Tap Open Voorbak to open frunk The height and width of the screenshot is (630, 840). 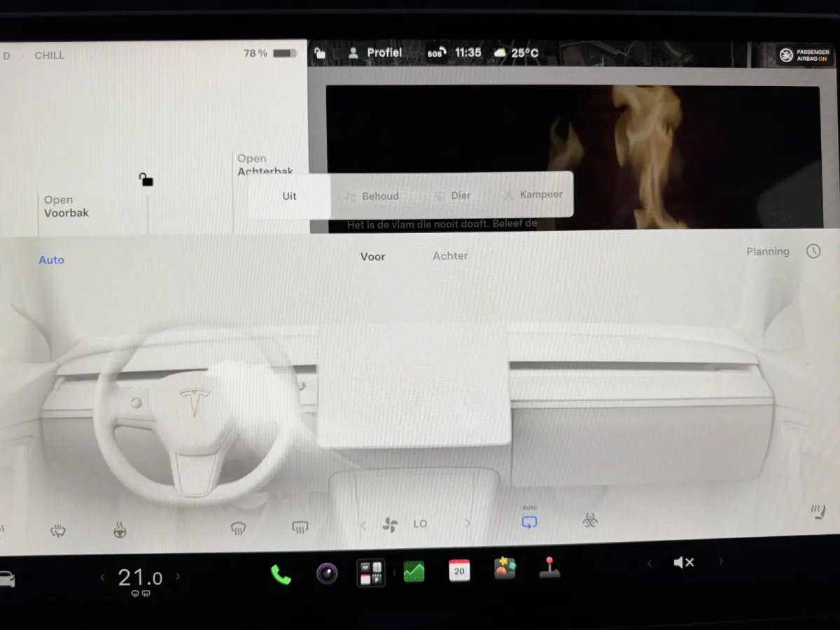pos(66,206)
